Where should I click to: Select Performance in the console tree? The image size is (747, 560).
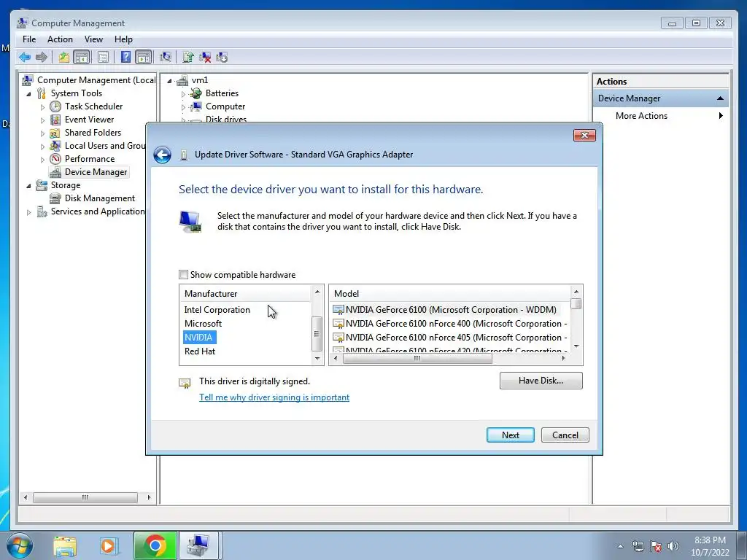(90, 158)
